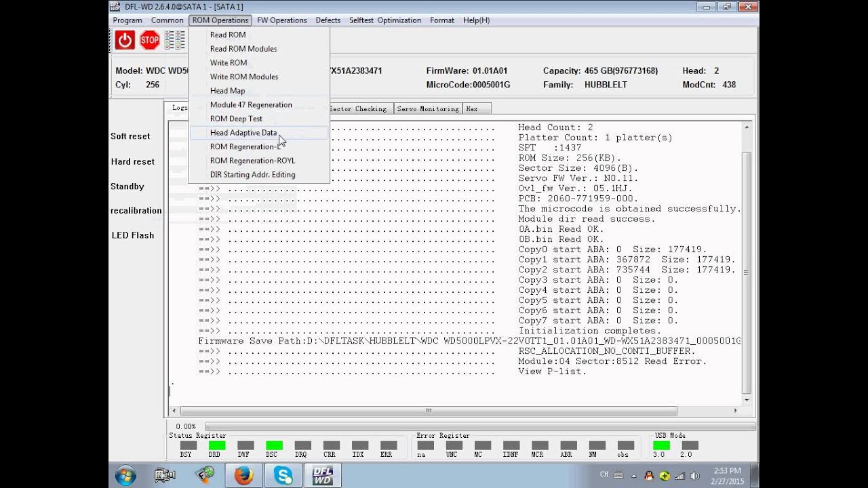The image size is (868, 488).
Task: Open Firefox from the taskbar
Action: pyautogui.click(x=244, y=476)
